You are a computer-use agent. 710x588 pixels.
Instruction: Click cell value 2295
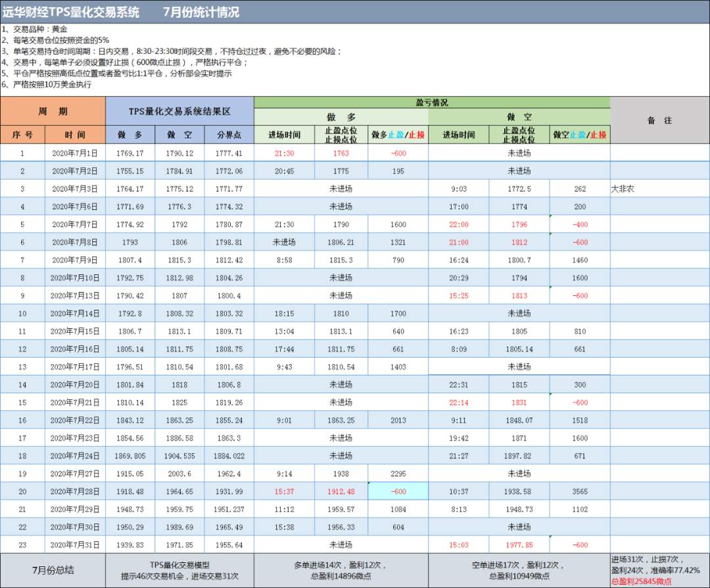click(398, 474)
